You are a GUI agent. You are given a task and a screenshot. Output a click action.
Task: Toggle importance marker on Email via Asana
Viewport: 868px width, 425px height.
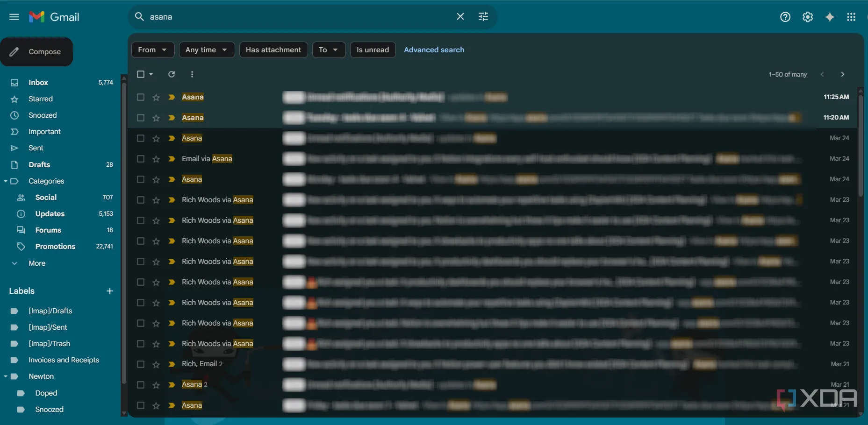[172, 159]
